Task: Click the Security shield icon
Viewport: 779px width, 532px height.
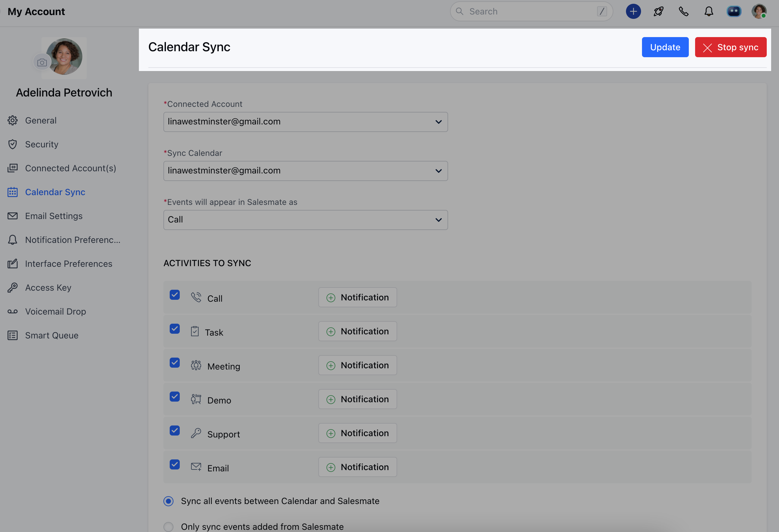Action: pos(13,144)
